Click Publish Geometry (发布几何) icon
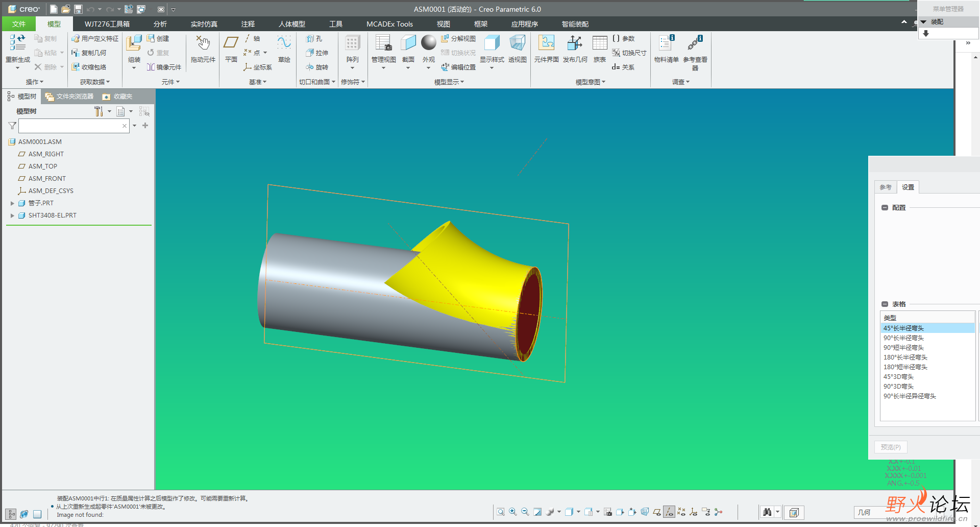The width and height of the screenshot is (980, 527). (x=575, y=43)
